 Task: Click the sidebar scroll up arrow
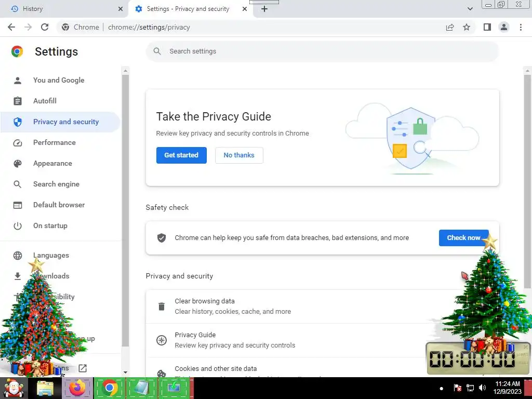pyautogui.click(x=125, y=71)
